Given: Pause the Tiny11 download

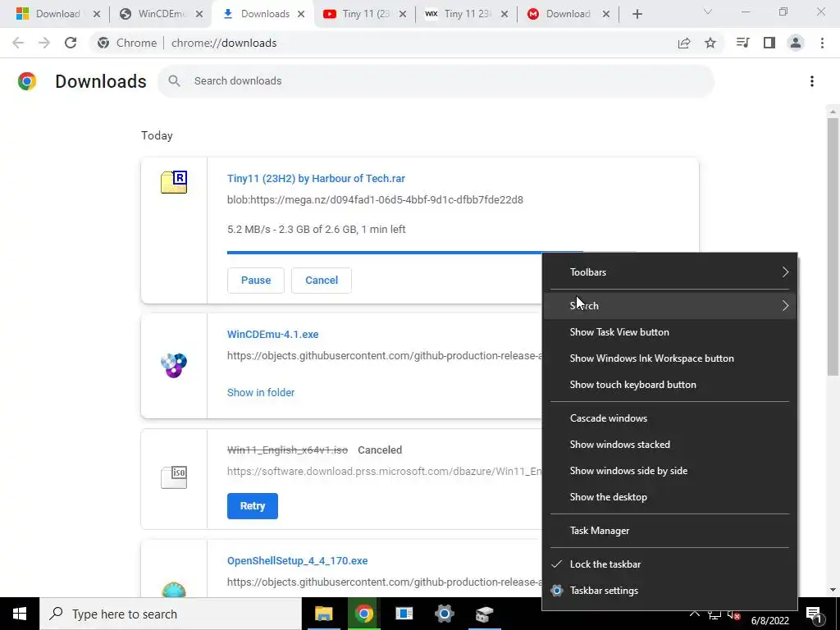Looking at the screenshot, I should (256, 281).
